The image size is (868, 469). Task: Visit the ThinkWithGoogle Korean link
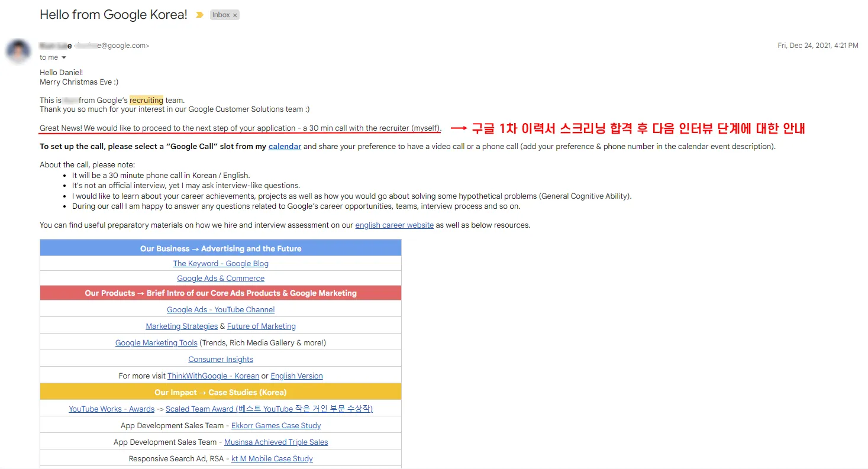pyautogui.click(x=213, y=376)
